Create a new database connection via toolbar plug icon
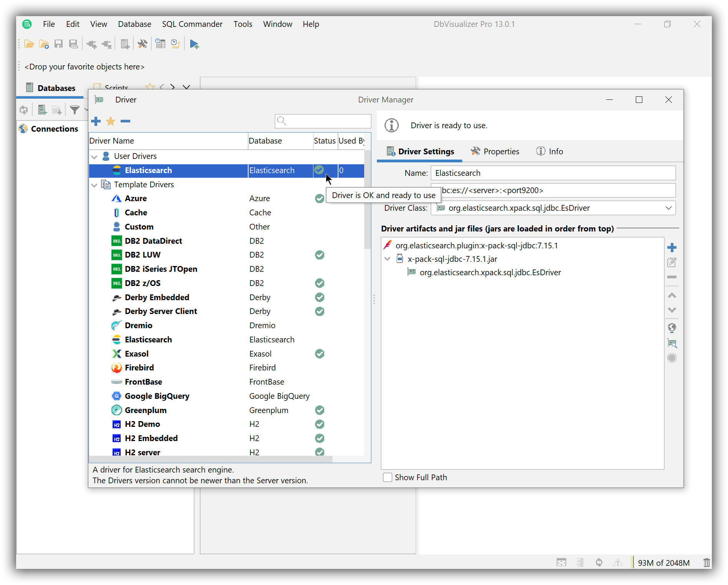This screenshot has height=585, width=728. [x=91, y=44]
